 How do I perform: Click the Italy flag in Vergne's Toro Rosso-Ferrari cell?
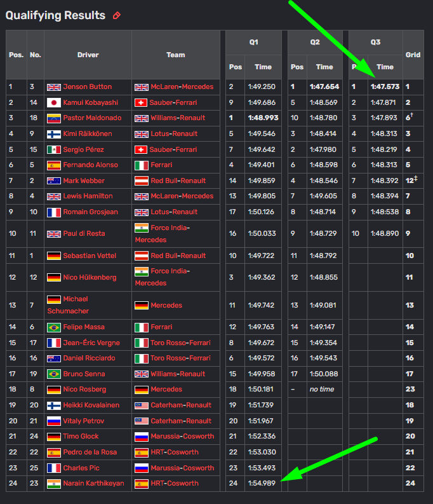pos(141,343)
